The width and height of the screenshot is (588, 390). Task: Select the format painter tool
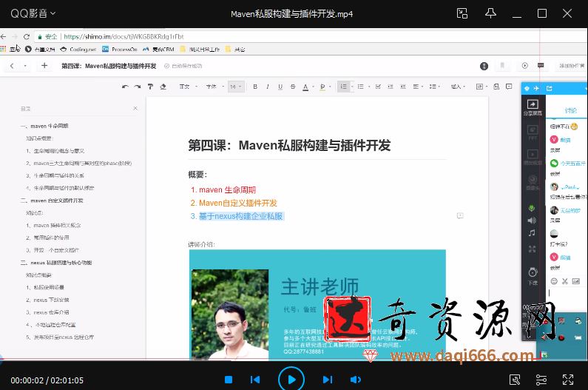(x=150, y=87)
